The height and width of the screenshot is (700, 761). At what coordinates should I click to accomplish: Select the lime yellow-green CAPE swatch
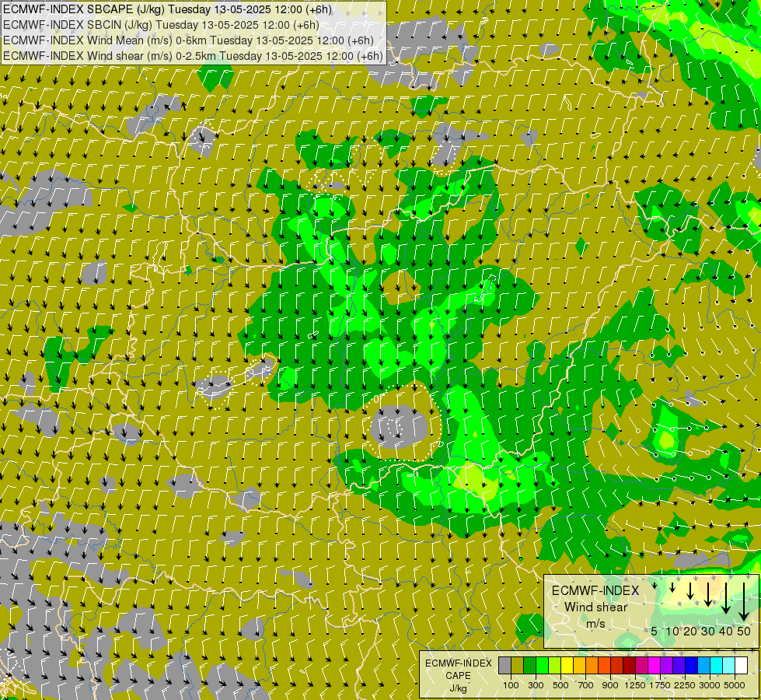pos(555,666)
